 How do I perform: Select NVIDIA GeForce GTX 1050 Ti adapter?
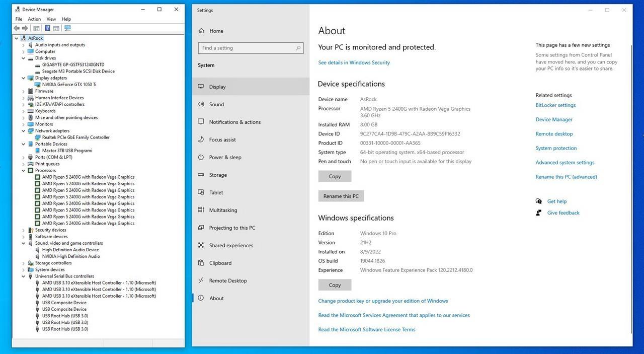point(69,85)
